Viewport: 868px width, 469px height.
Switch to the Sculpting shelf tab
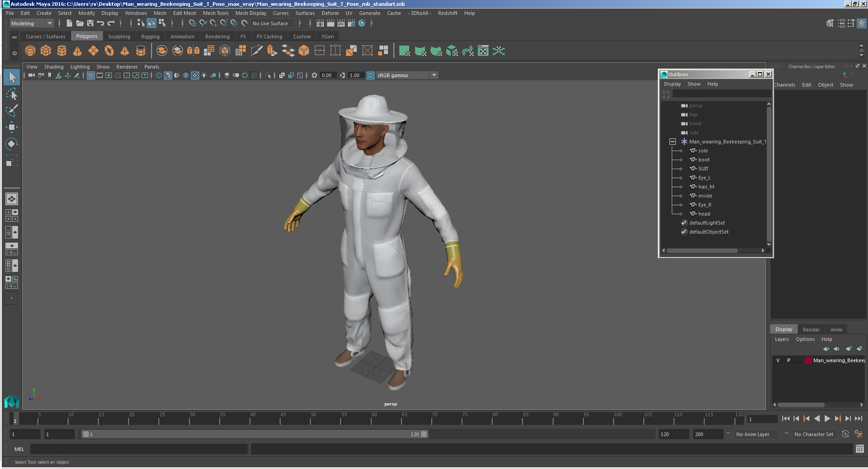click(x=119, y=37)
